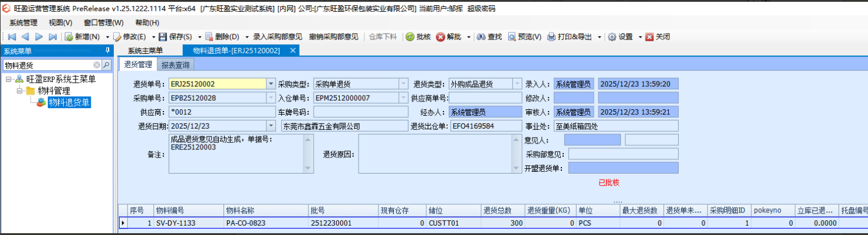
Task: Open the 窗口管理(W) menu
Action: point(104,22)
